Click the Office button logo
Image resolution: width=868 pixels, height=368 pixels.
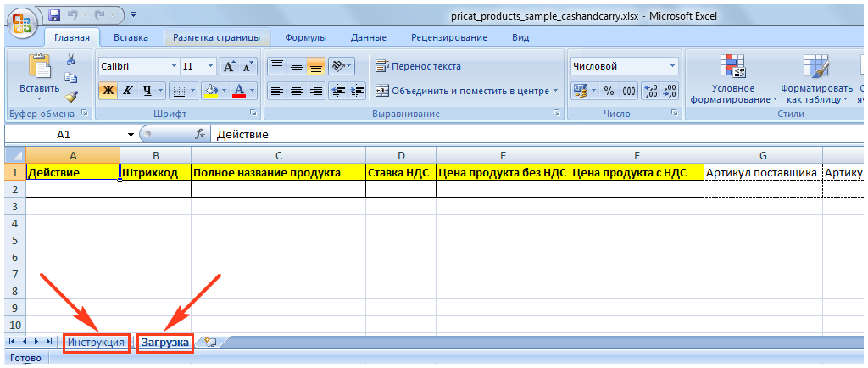23,22
